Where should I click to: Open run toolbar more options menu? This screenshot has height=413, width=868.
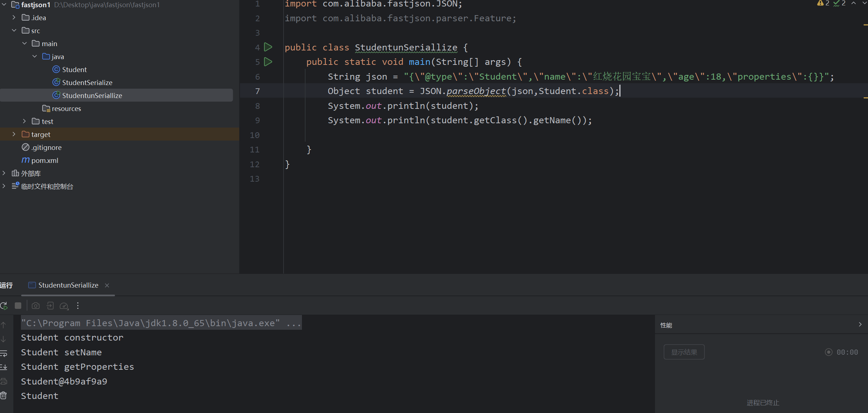pyautogui.click(x=78, y=306)
